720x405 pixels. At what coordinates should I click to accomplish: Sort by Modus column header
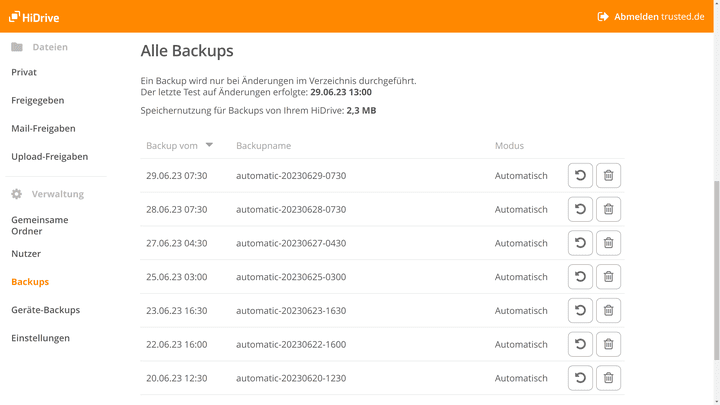click(509, 146)
